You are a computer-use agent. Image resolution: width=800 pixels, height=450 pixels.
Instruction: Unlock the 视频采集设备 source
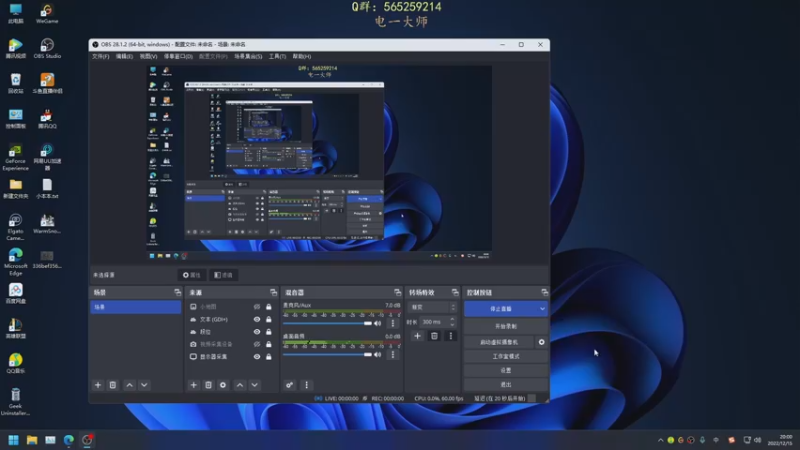click(268, 344)
